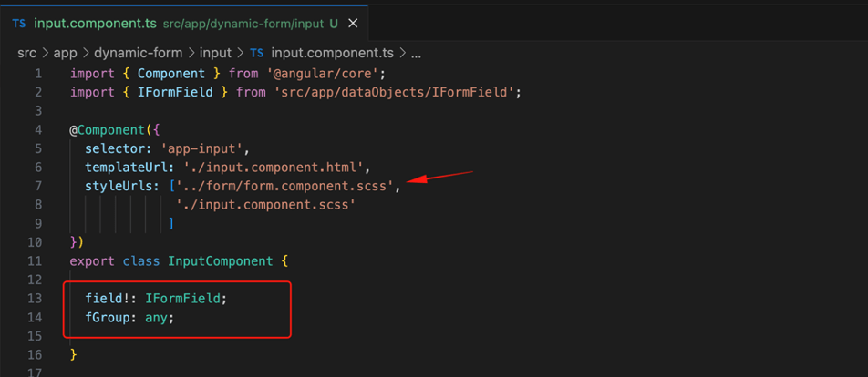868x377 pixels.
Task: Place cursor on the InputComponent class name
Action: pyautogui.click(x=221, y=261)
